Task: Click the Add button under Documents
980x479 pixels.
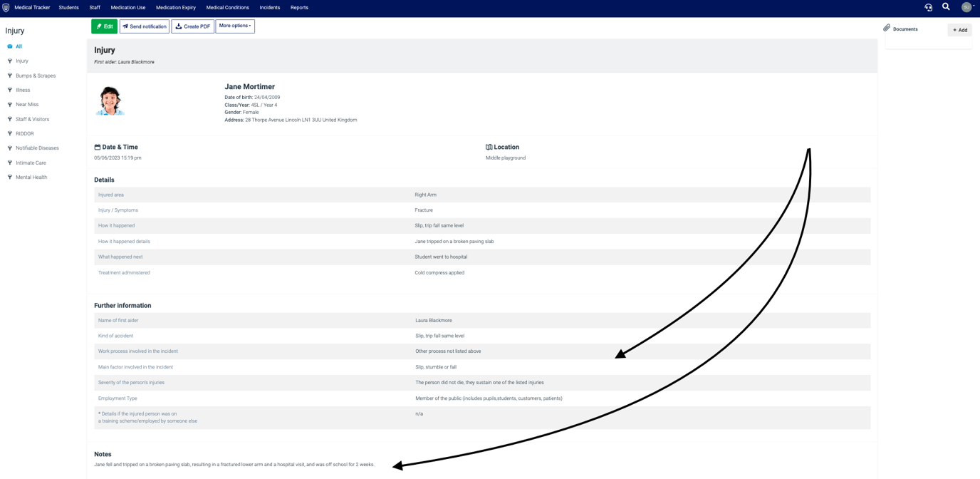Action: tap(959, 29)
